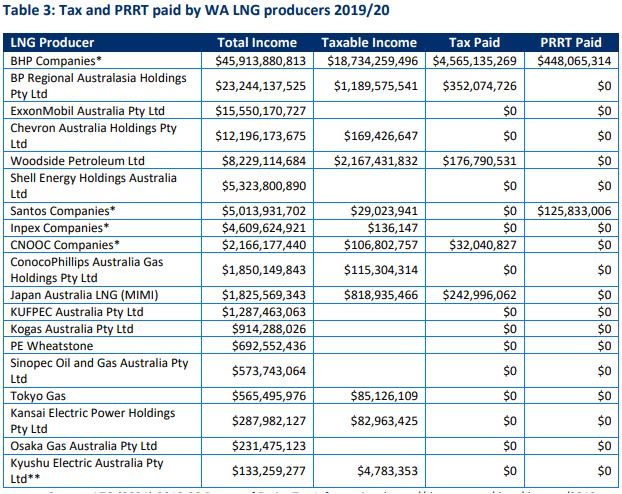622x494 pixels.
Task: Click BHP PRRT paid $448,065,314
Action: click(x=574, y=61)
